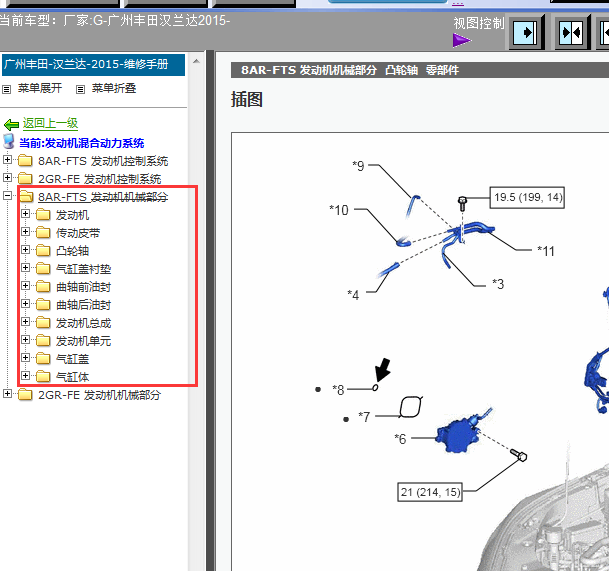Expand the 气缸盖衬垫 subfolder
Viewport: 609px width, 571px height.
26,268
